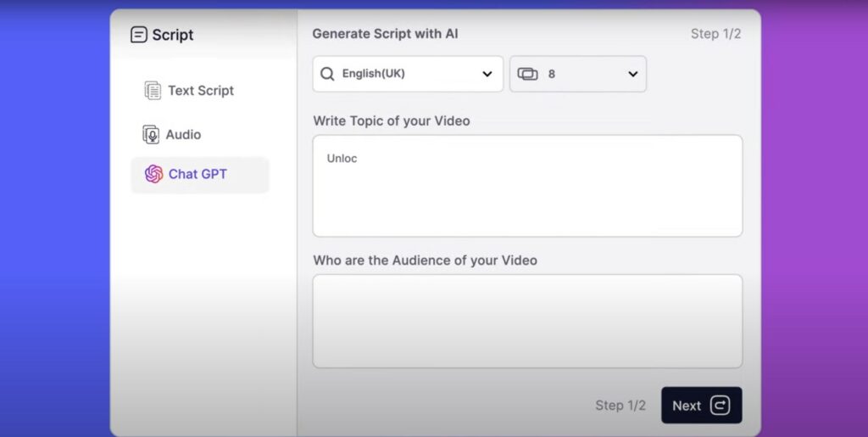Click the number 8 in scenes selector
Viewport: 868px width, 437px height.
551,74
